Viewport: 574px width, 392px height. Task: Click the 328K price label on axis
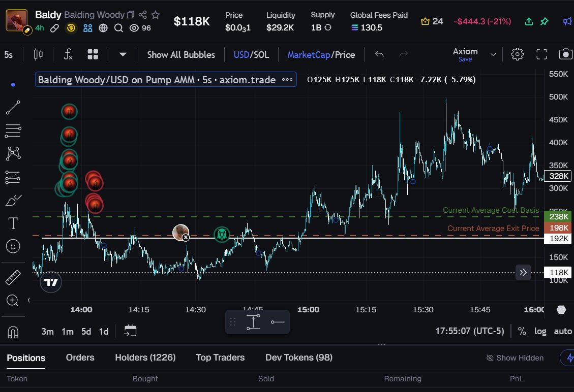[x=558, y=176]
